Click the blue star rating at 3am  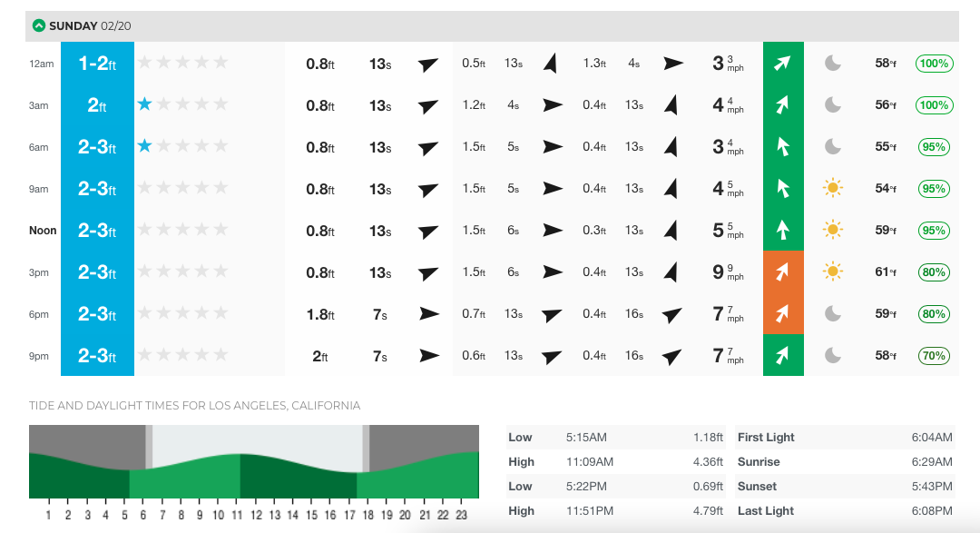pos(144,104)
